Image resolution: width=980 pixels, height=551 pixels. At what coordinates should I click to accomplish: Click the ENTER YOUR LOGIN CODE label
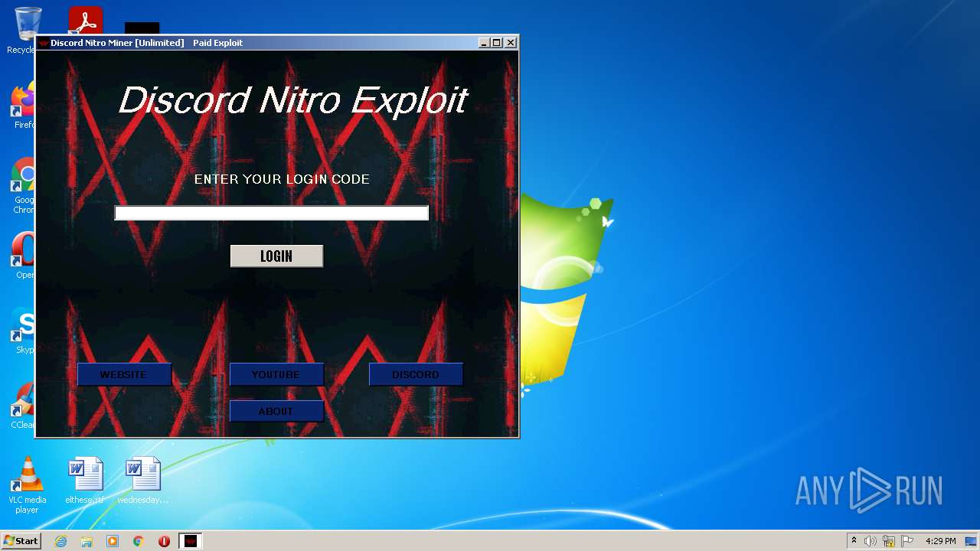click(x=282, y=179)
